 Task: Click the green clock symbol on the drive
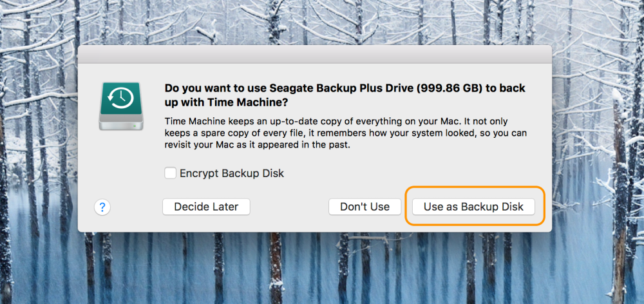[x=120, y=98]
